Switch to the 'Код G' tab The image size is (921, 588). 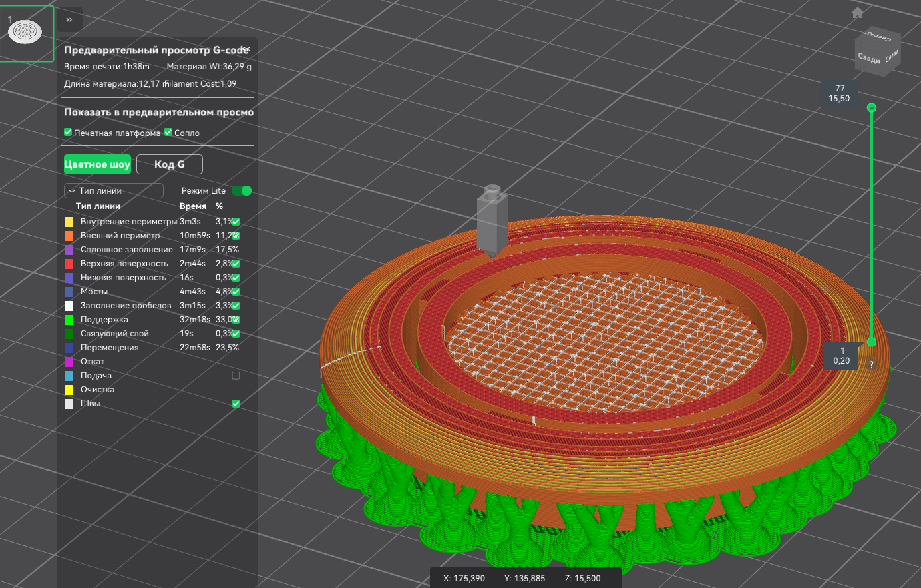(x=169, y=164)
